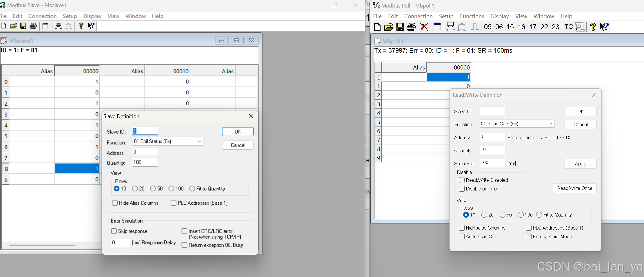The height and width of the screenshot is (277, 644).
Task: Open the 01 Read Coils function dropdown
Action: [x=517, y=124]
